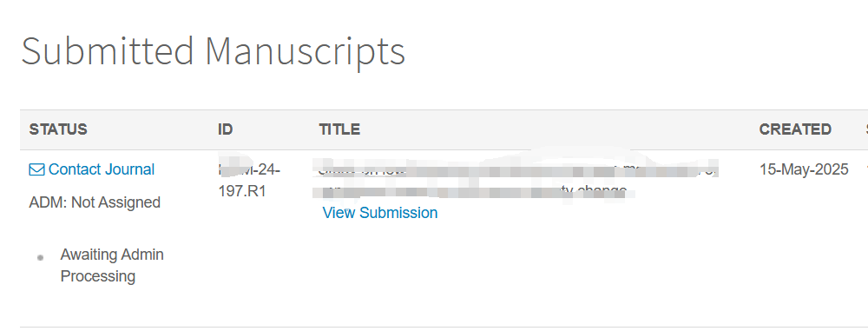Select the manuscript ID ending 24-197.R1
Viewport: 868px width, 331px height.
click(x=250, y=181)
